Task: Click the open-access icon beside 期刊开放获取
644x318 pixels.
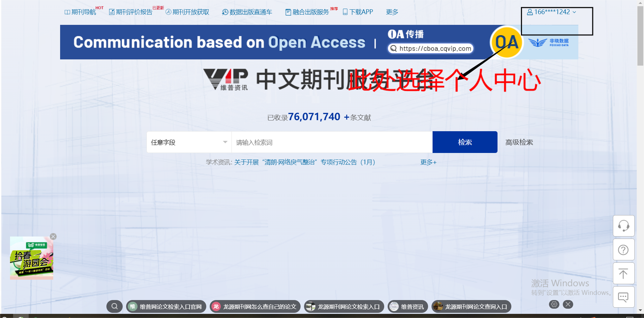Action: click(x=168, y=12)
